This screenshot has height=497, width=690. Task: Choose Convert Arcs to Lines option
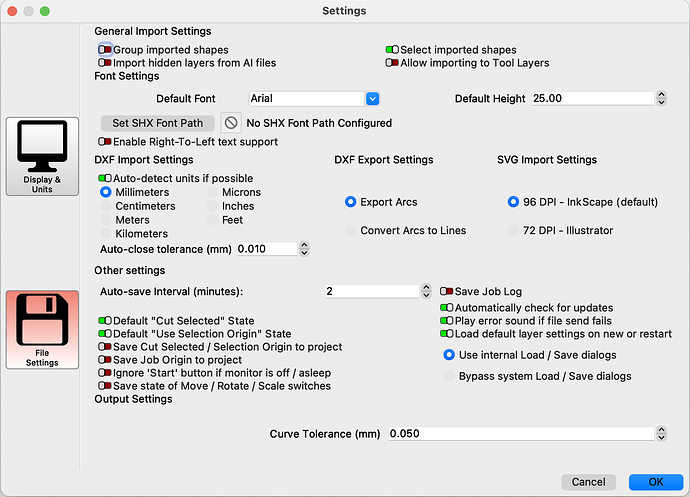(x=350, y=230)
